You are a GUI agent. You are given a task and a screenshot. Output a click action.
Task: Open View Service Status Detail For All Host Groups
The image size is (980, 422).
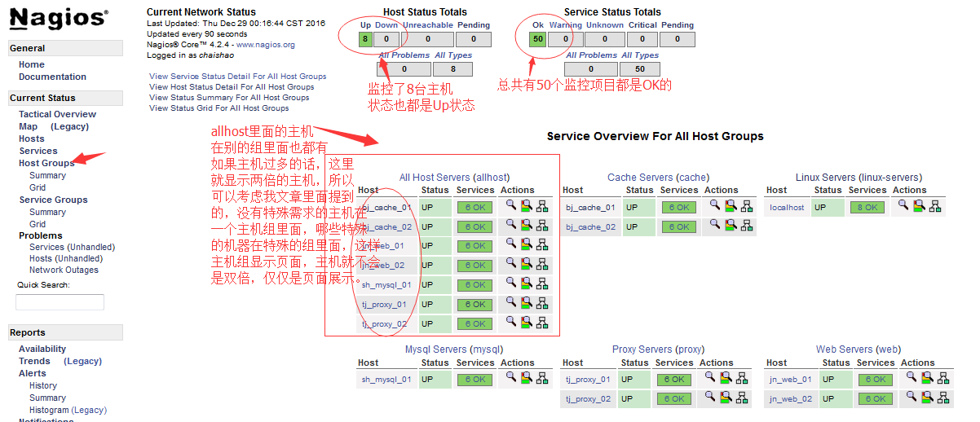pos(237,76)
